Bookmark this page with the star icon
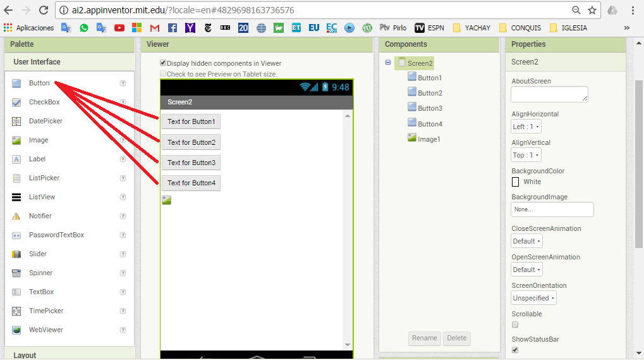This screenshot has height=360, width=644. pos(592,10)
